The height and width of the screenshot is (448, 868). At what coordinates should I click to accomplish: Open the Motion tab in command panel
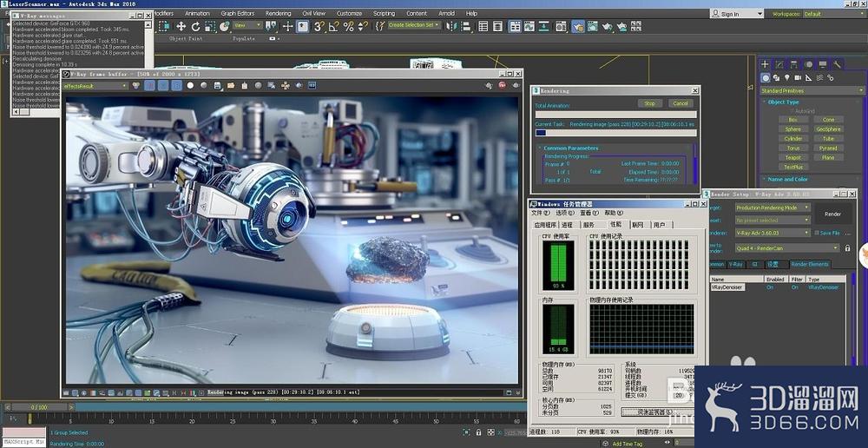pyautogui.click(x=809, y=64)
